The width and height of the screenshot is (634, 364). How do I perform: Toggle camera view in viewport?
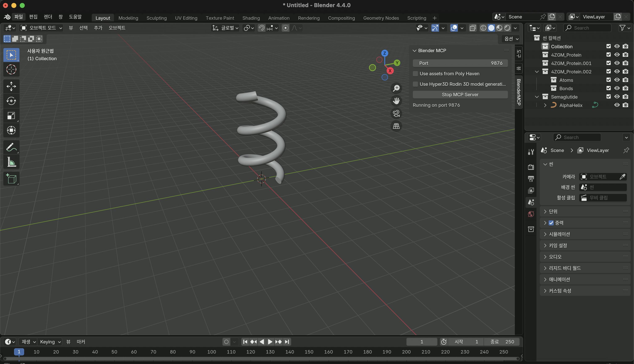click(396, 113)
